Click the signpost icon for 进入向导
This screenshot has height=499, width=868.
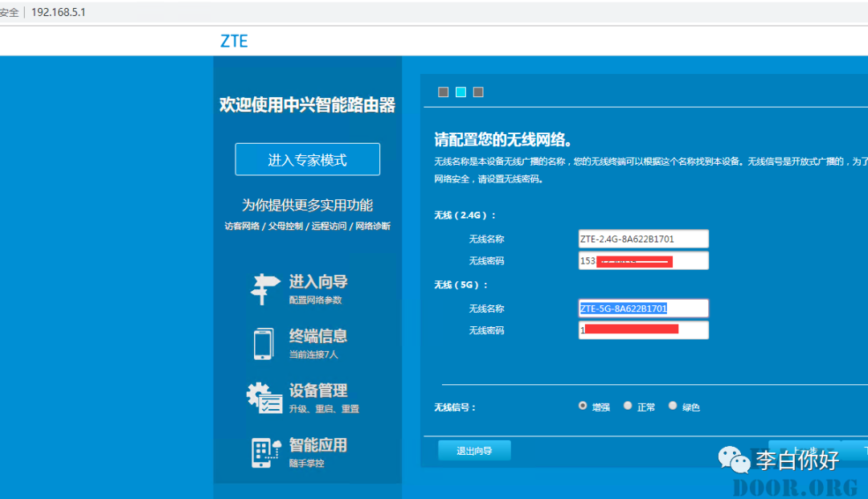[x=264, y=289]
